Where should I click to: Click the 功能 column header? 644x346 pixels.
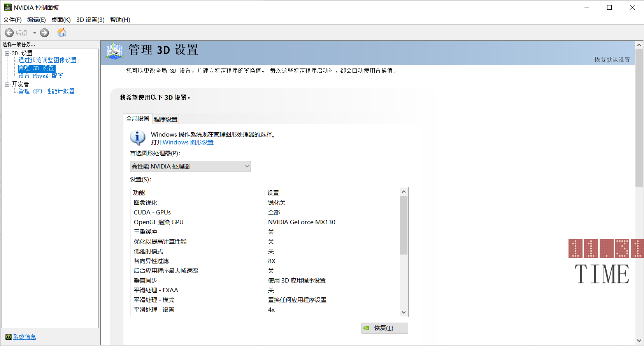pos(198,193)
